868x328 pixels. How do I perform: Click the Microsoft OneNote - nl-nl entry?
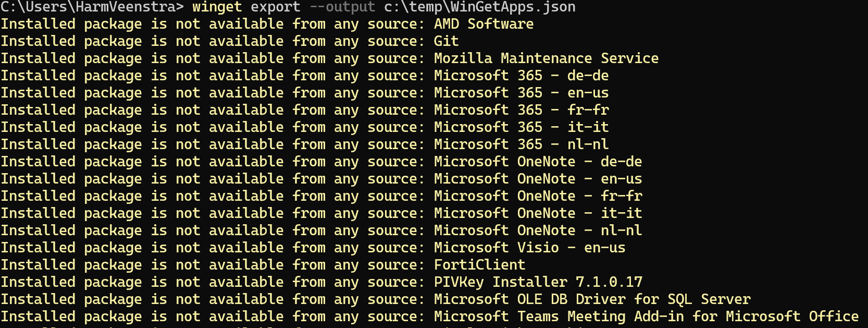click(538, 230)
